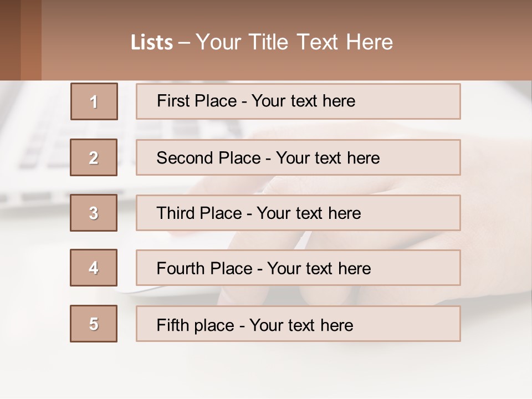Select the number 2 box
This screenshot has height=399, width=532.
pyautogui.click(x=94, y=157)
